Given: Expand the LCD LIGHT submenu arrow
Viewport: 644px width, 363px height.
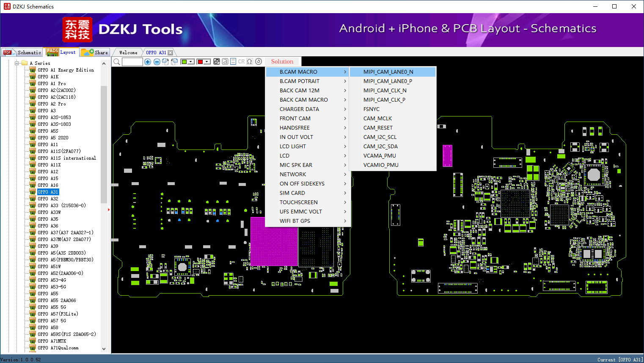Looking at the screenshot, I should (x=345, y=147).
